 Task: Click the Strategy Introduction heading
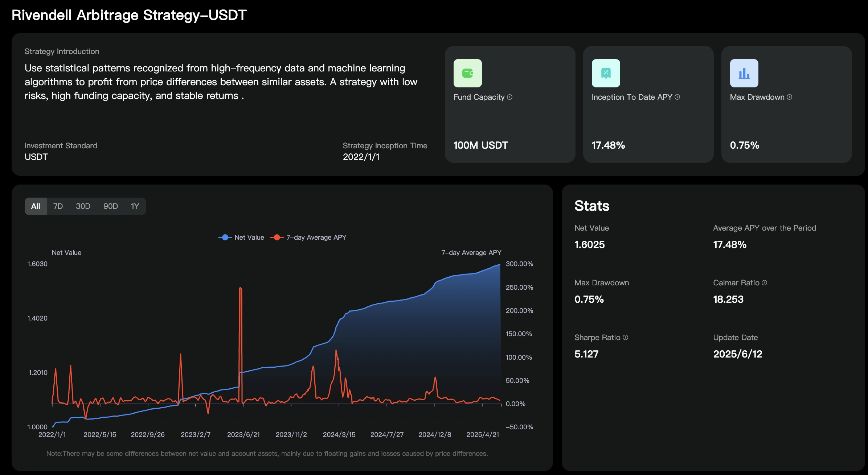[62, 51]
